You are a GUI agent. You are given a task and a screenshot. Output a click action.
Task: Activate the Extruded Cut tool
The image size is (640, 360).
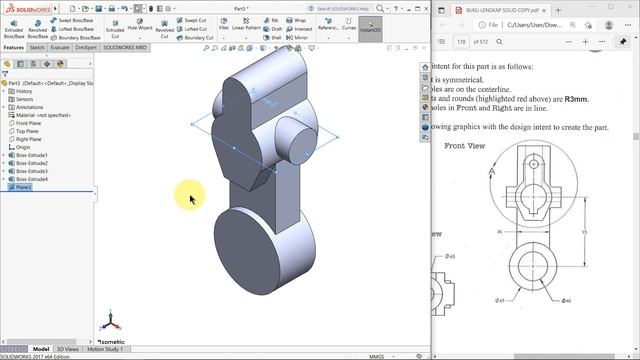click(115, 29)
